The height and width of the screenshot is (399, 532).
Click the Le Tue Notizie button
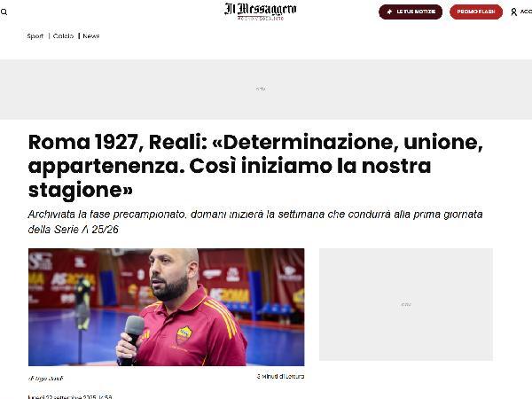[411, 12]
